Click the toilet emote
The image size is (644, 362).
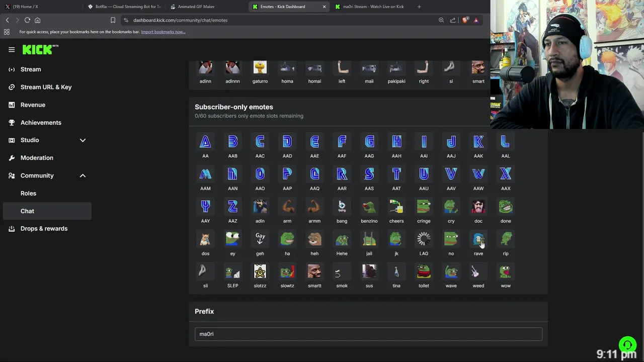click(x=424, y=271)
